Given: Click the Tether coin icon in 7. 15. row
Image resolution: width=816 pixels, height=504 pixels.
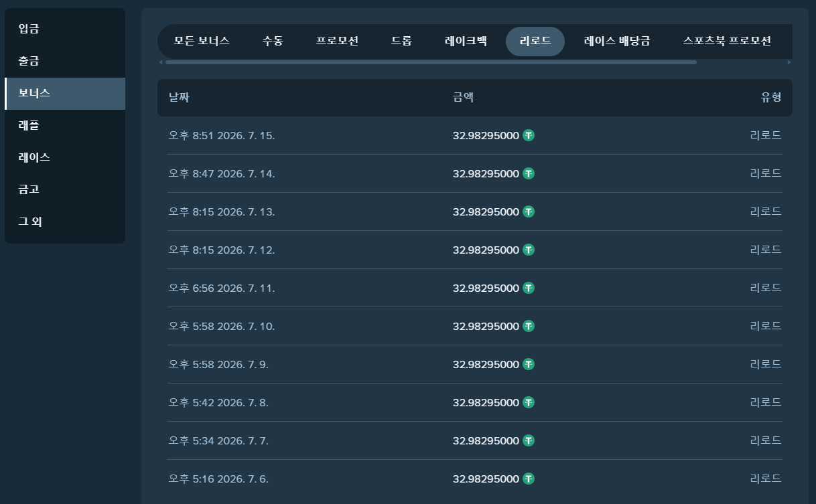Looking at the screenshot, I should click(529, 135).
